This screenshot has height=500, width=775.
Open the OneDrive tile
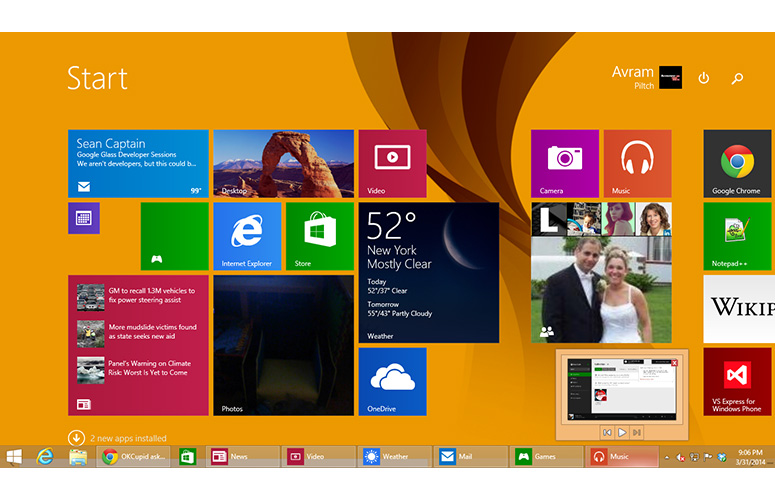[392, 381]
